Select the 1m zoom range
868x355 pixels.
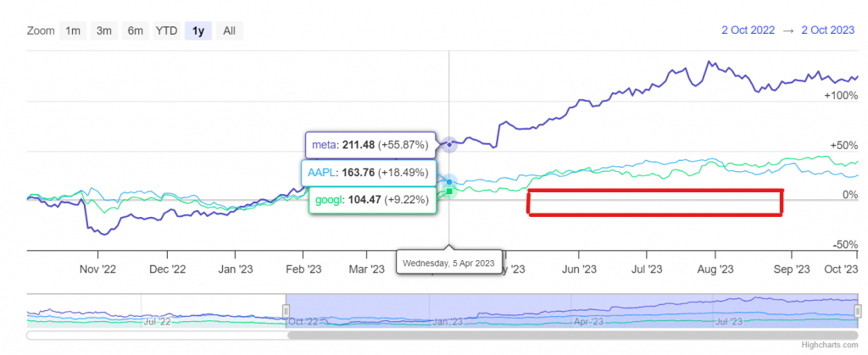coord(73,31)
